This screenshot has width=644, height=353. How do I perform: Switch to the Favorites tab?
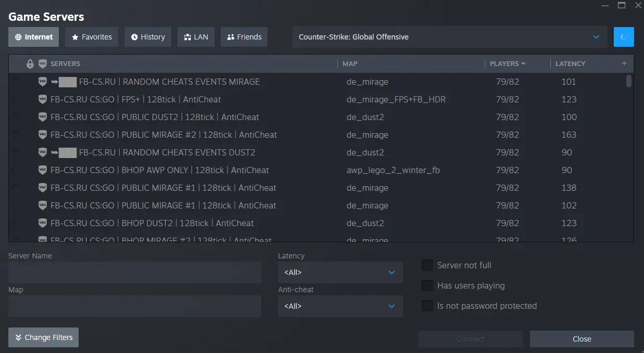pos(92,37)
